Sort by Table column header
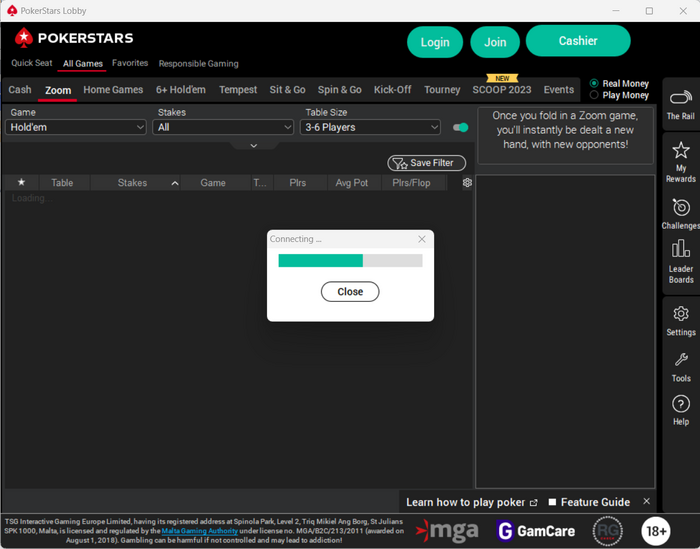This screenshot has width=700, height=549. (62, 183)
